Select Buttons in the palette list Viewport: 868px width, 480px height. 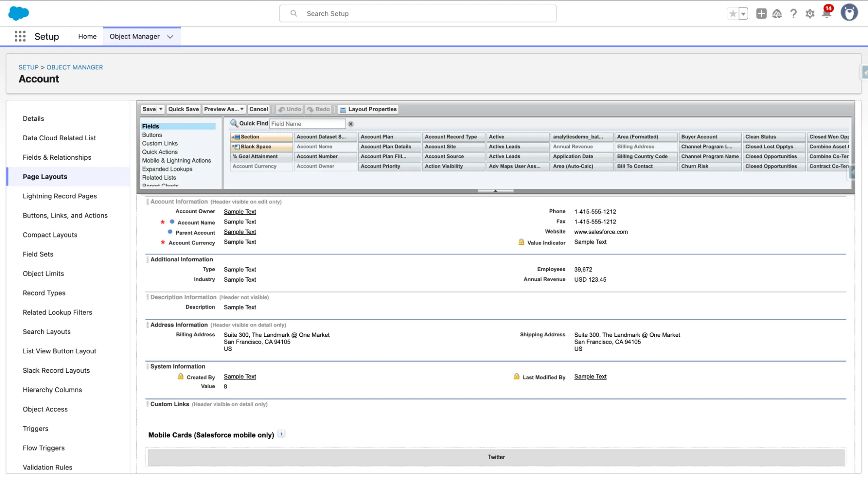point(152,135)
